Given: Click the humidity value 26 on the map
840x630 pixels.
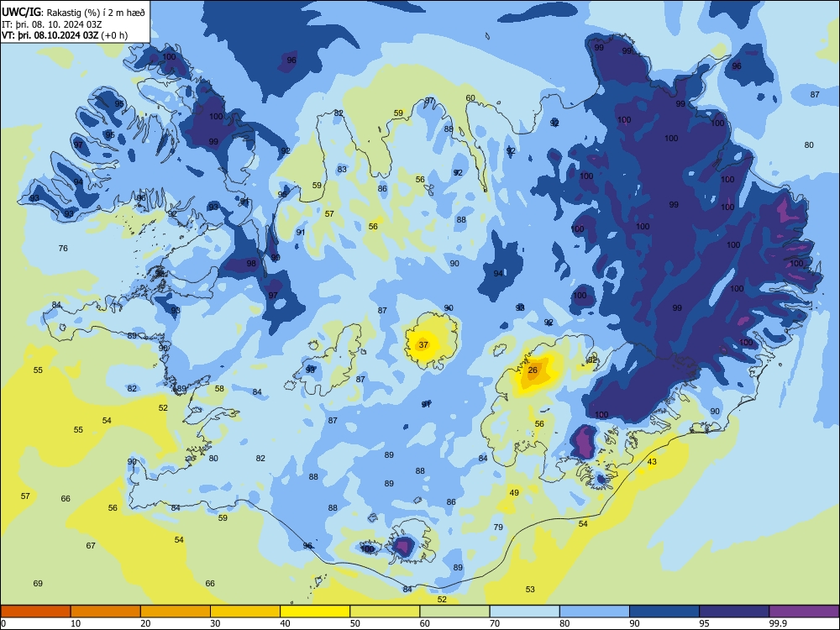Looking at the screenshot, I should pyautogui.click(x=533, y=370).
